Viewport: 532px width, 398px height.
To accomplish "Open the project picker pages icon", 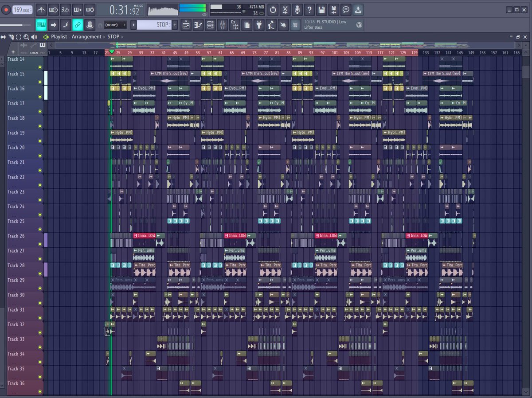I will click(247, 25).
